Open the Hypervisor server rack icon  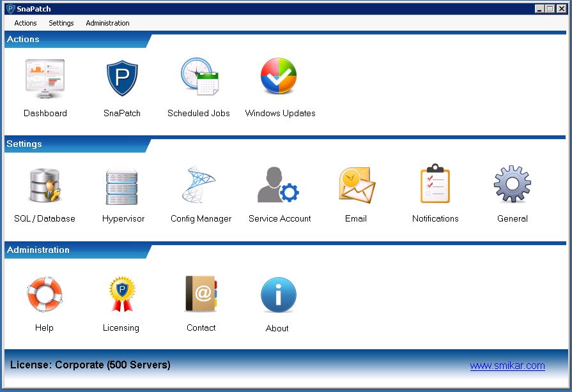point(122,186)
